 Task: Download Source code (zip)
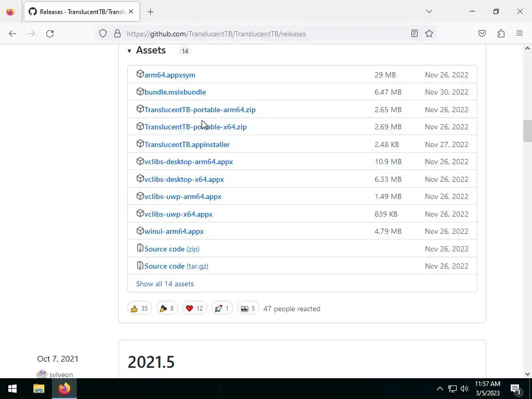(171, 249)
